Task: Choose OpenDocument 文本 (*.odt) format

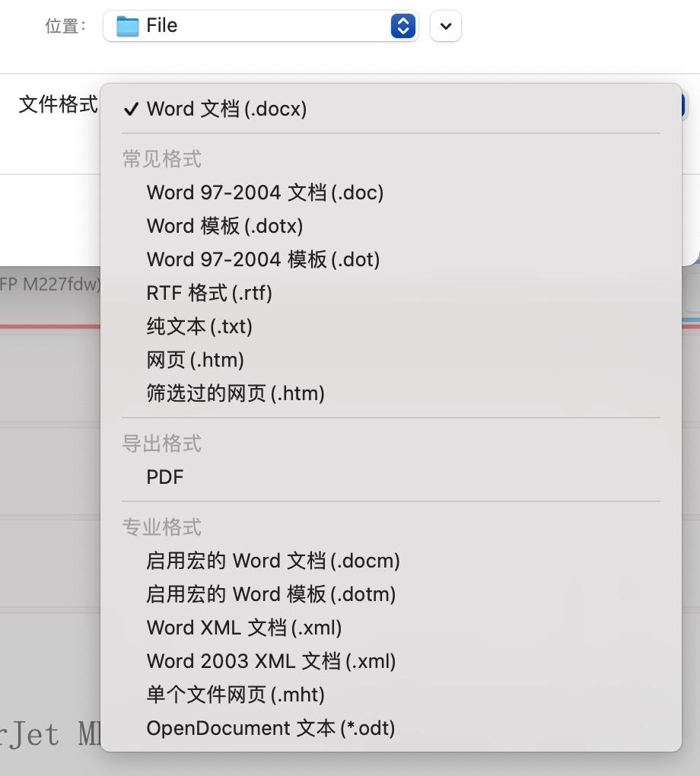Action: pyautogui.click(x=271, y=728)
